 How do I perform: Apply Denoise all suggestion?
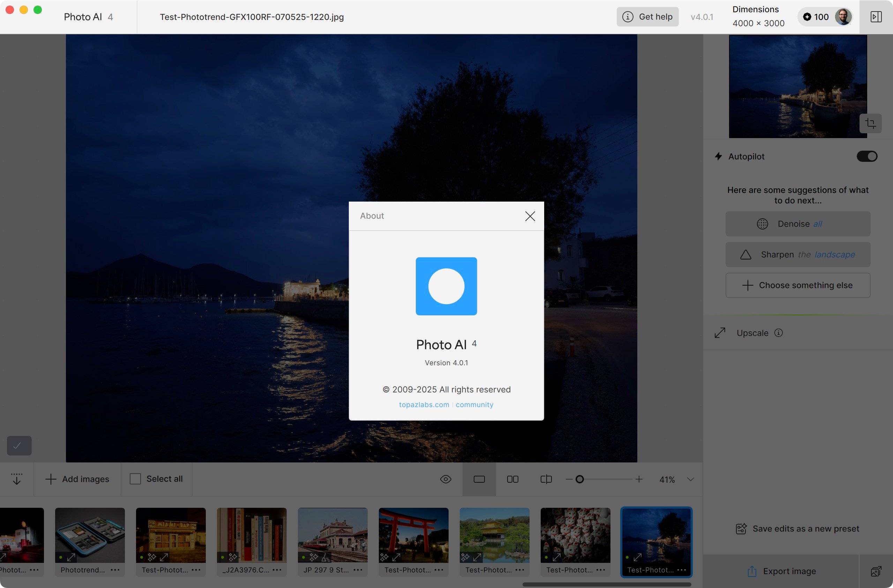pyautogui.click(x=798, y=224)
